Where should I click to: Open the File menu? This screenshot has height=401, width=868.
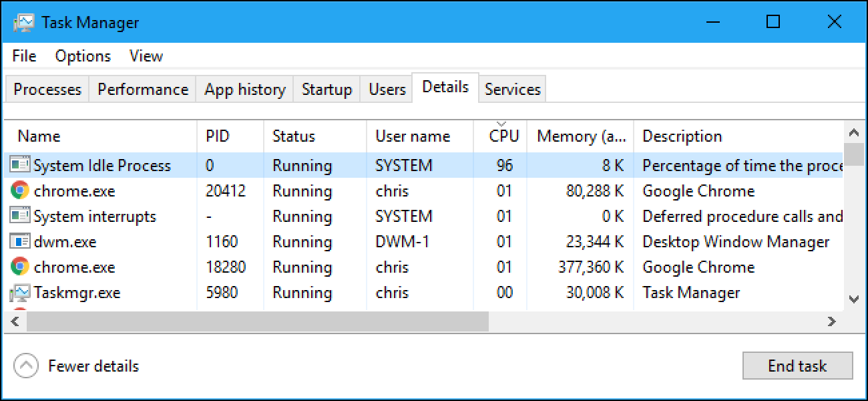25,56
